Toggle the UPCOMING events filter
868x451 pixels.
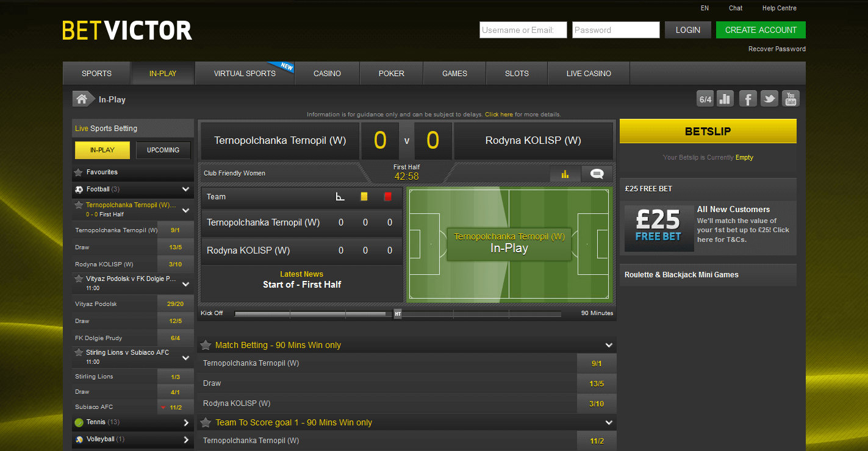pos(163,150)
